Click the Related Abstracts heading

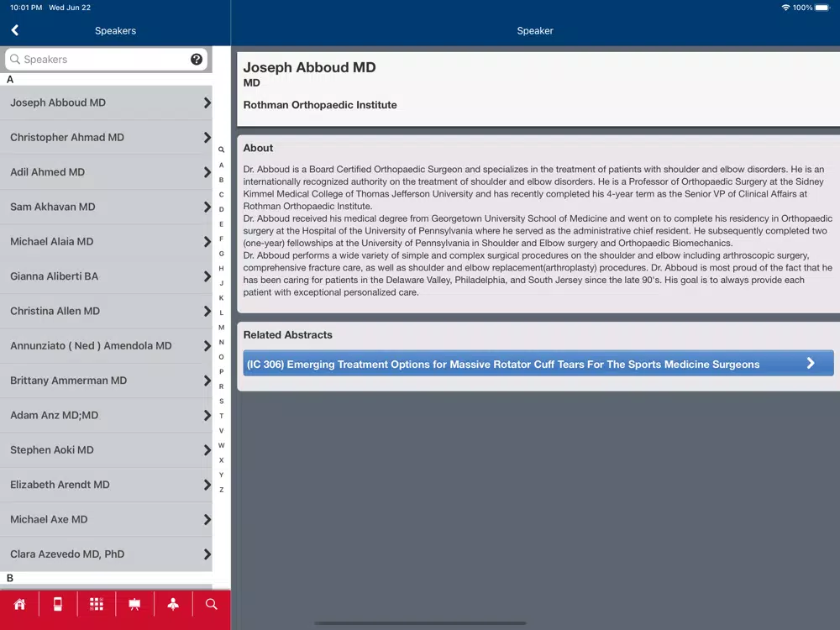point(287,335)
